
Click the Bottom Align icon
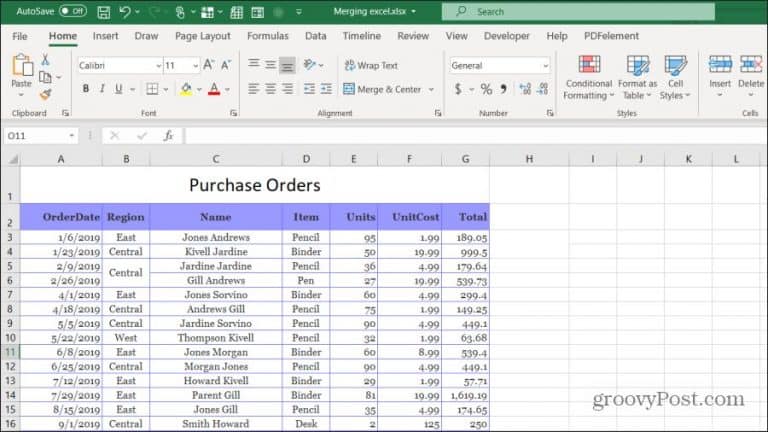coord(288,65)
